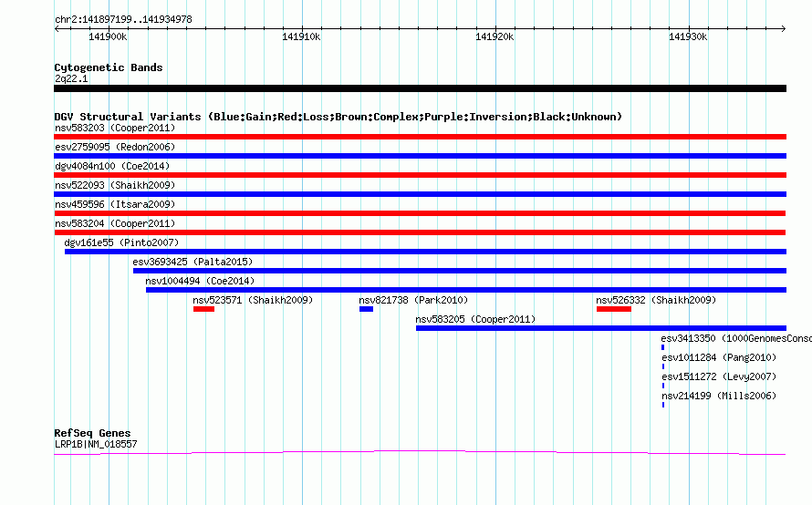Click the dgv161e55 (Pinto2007) blue bar
The width and height of the screenshot is (812, 505).
pos(426,252)
